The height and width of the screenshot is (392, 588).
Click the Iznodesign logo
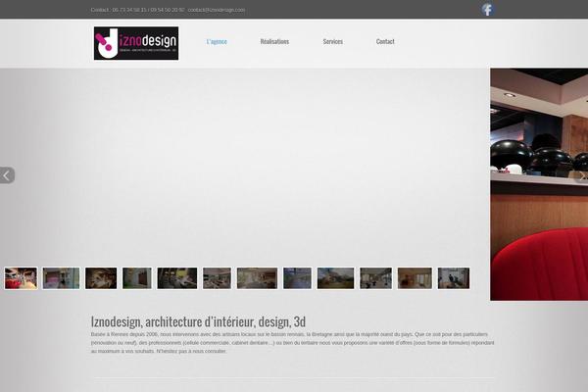(x=136, y=43)
